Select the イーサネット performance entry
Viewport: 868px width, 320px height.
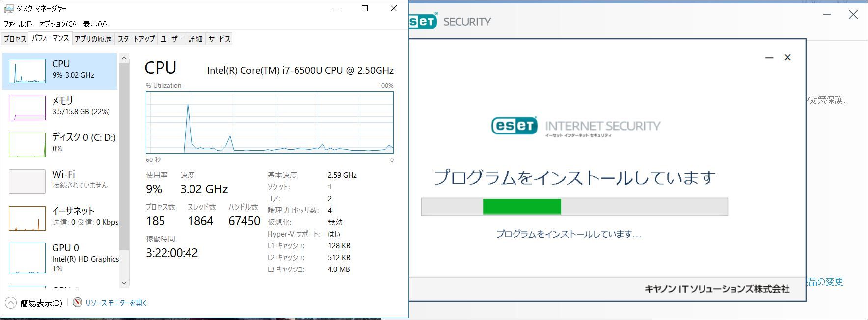(x=59, y=218)
